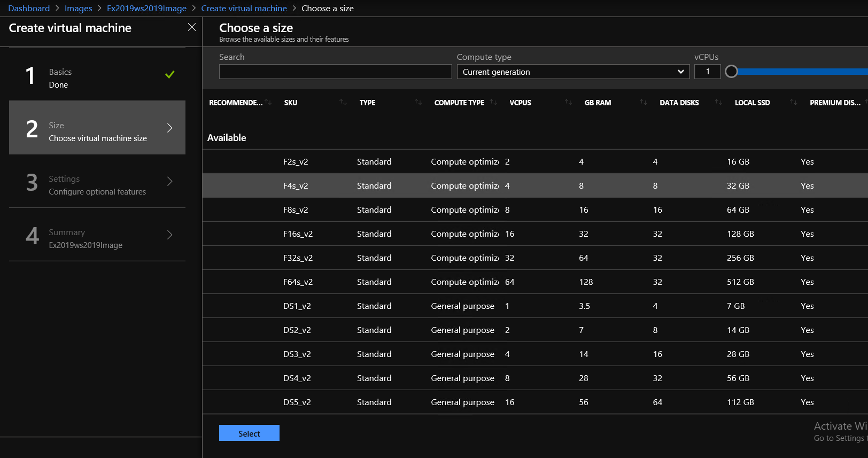Screen dimensions: 868x458
Task: Sort by DATA DISKS arrows icon
Action: pyautogui.click(x=718, y=102)
